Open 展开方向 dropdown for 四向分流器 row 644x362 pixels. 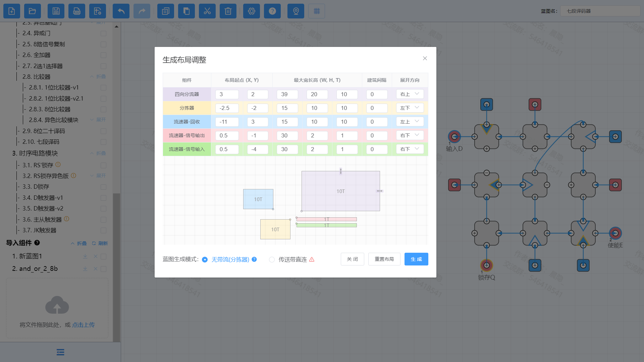click(x=410, y=94)
